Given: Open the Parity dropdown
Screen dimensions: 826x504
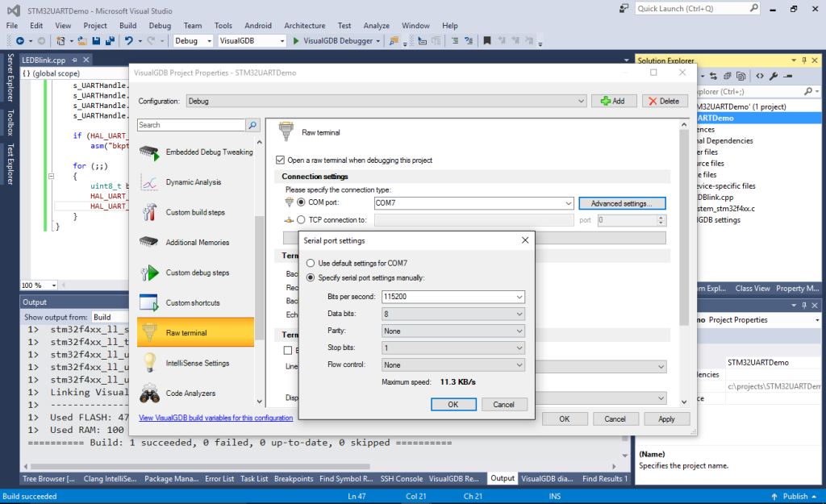Looking at the screenshot, I should 519,331.
